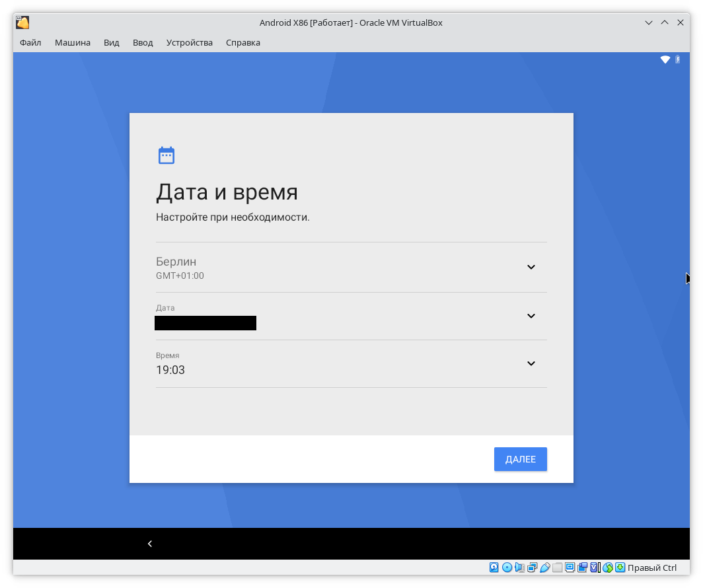Click the display settings monitor icon

click(x=570, y=568)
